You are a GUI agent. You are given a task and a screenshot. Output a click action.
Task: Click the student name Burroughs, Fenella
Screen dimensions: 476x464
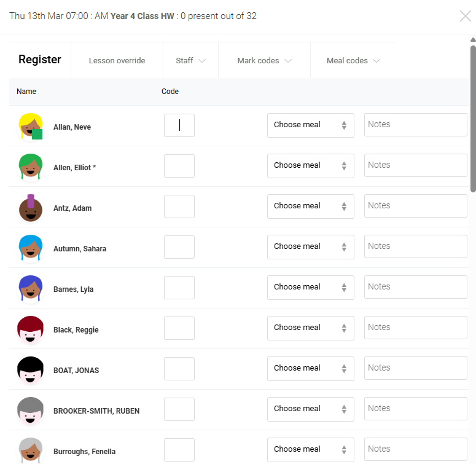[x=84, y=452]
